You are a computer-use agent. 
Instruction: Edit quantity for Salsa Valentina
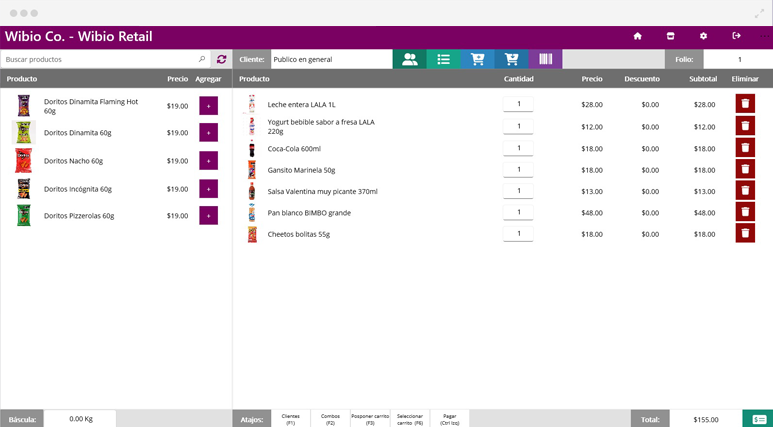pyautogui.click(x=518, y=191)
